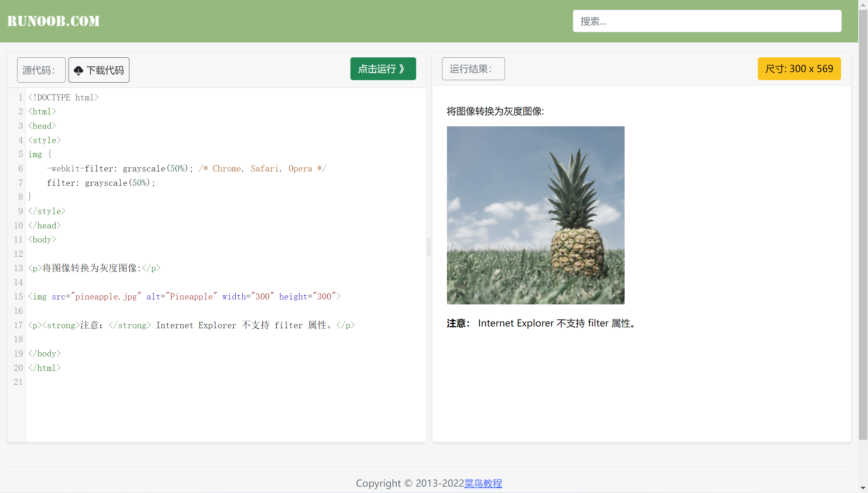Run the code with 点击运行
The height and width of the screenshot is (493, 868).
pos(383,69)
